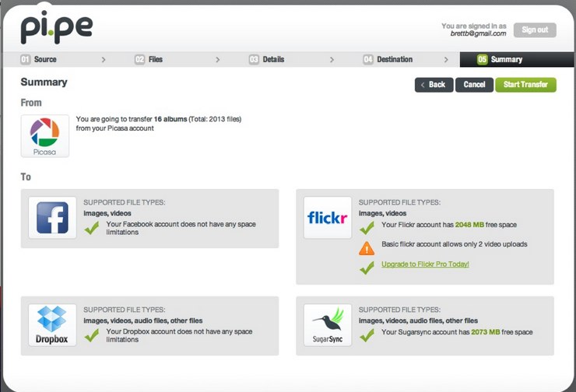Click the 03 step number badge
Viewport: 576px width, 392px height.
point(254,59)
